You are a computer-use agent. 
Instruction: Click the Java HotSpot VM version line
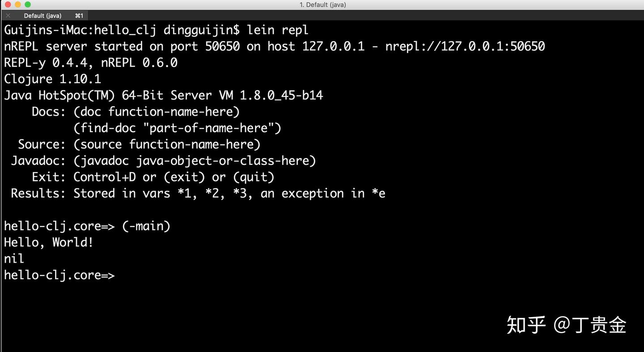tap(163, 95)
